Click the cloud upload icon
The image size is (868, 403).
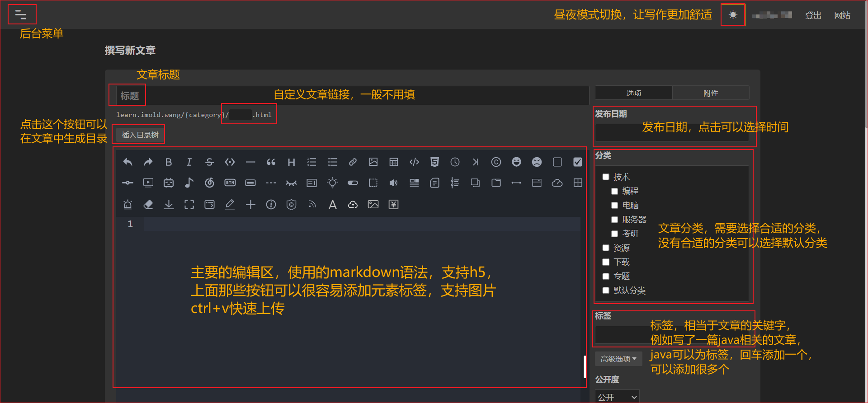[x=353, y=205]
